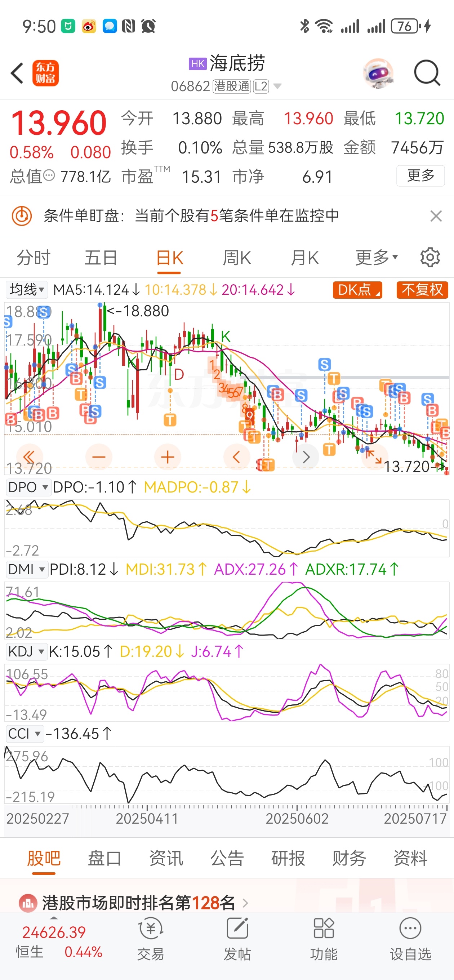Tap the chart fast-rewind double chevron
The height and width of the screenshot is (980, 454).
tap(29, 457)
